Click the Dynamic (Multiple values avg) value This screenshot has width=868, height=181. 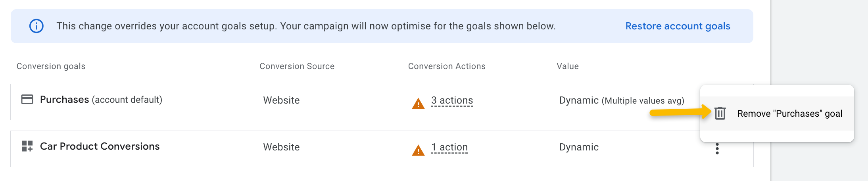click(x=621, y=100)
